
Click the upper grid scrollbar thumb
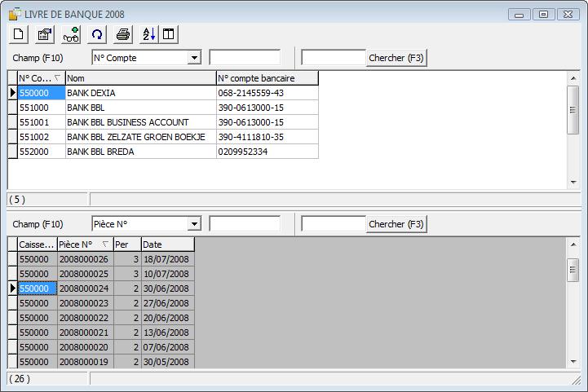point(573,110)
